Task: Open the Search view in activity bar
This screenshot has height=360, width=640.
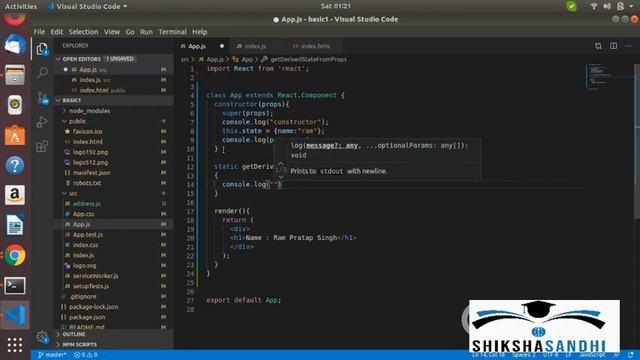Action: pyautogui.click(x=42, y=73)
